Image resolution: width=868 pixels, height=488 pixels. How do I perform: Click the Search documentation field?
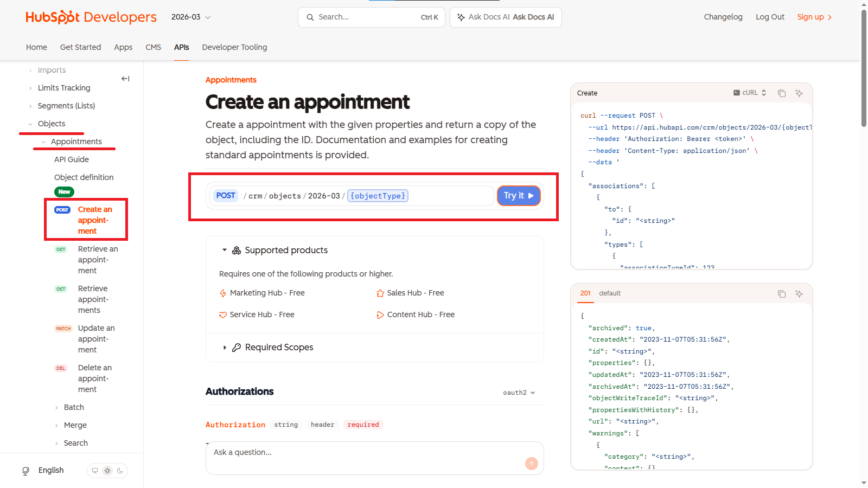(x=372, y=17)
